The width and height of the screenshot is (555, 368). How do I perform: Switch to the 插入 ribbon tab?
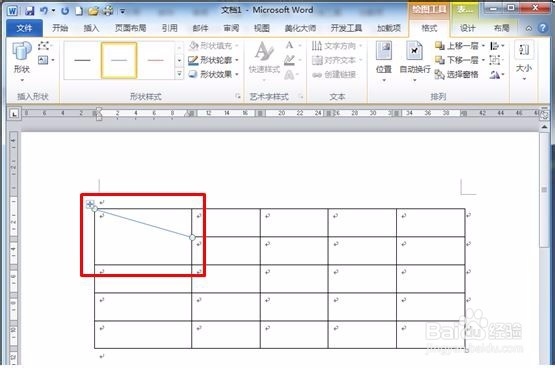click(91, 28)
